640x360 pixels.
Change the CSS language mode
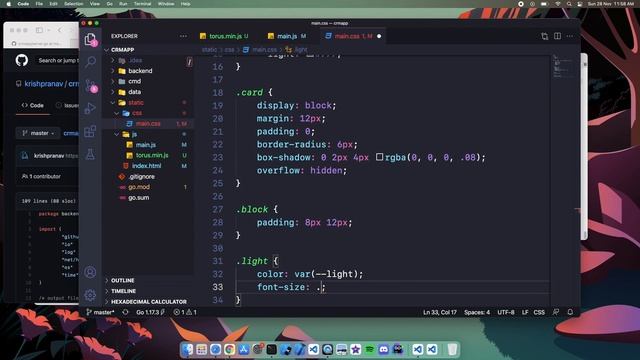point(539,312)
